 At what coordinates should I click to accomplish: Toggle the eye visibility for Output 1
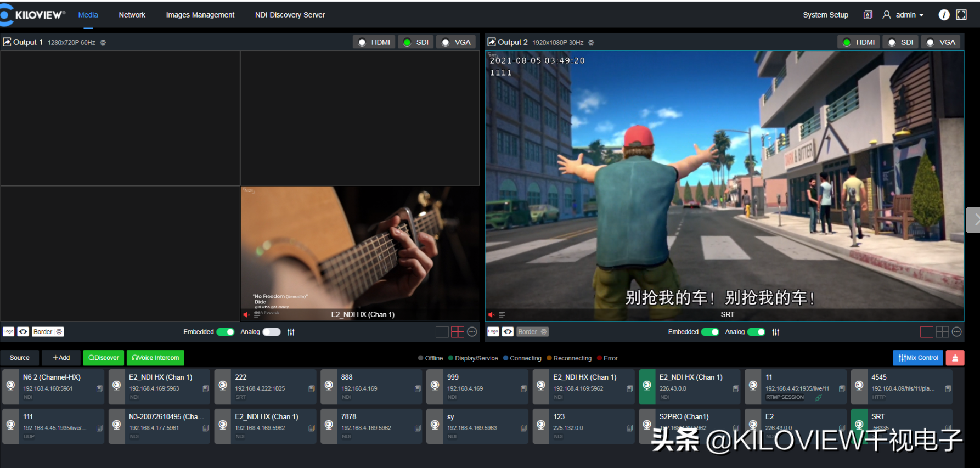click(x=23, y=331)
